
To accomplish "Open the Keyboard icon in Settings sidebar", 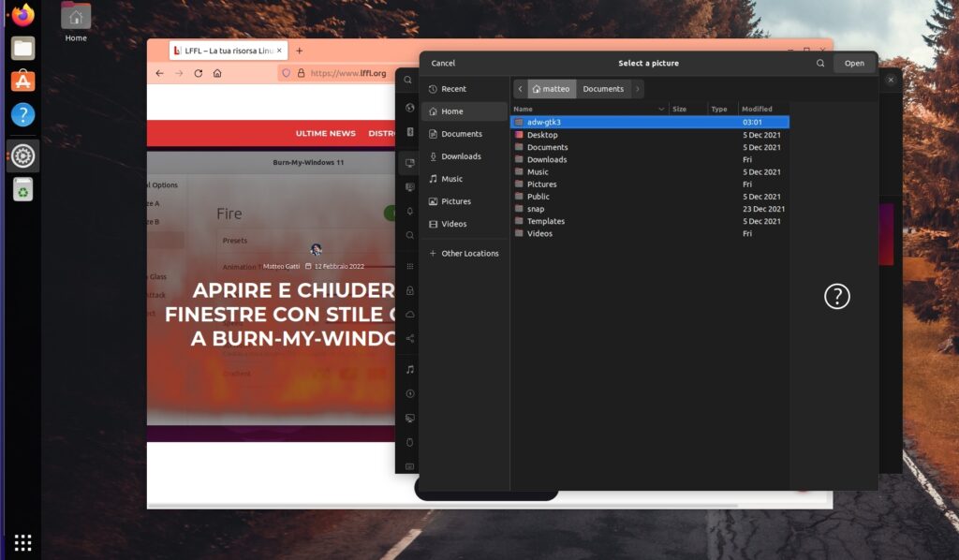I will point(410,466).
